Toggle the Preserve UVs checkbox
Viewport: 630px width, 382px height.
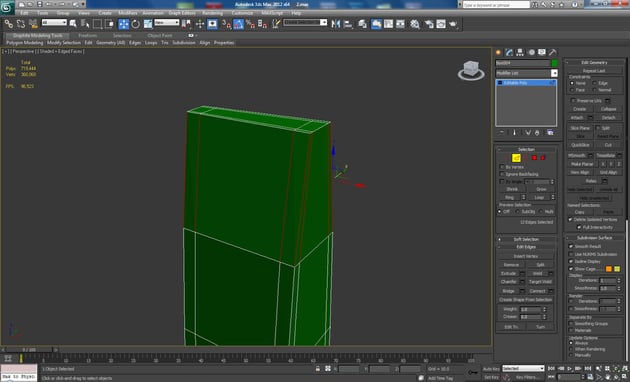click(x=573, y=100)
